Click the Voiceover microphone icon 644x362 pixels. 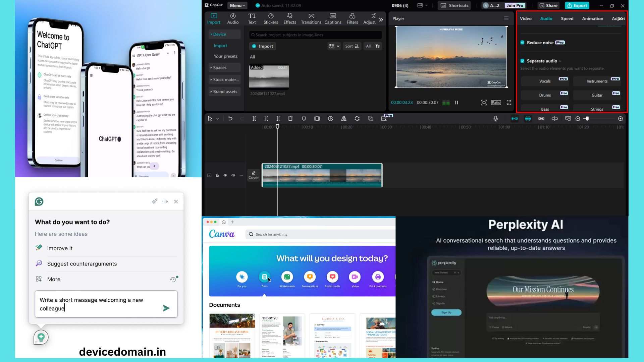[x=495, y=118]
